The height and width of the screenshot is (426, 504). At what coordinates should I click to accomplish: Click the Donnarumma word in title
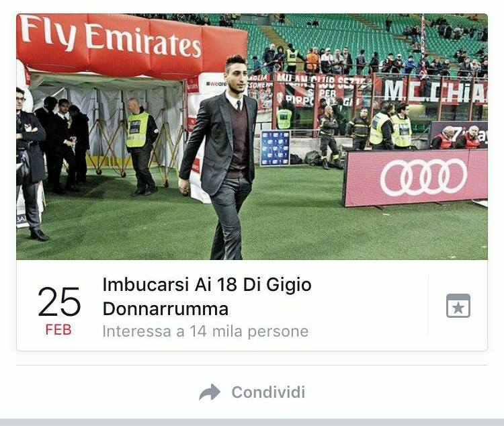(165, 308)
